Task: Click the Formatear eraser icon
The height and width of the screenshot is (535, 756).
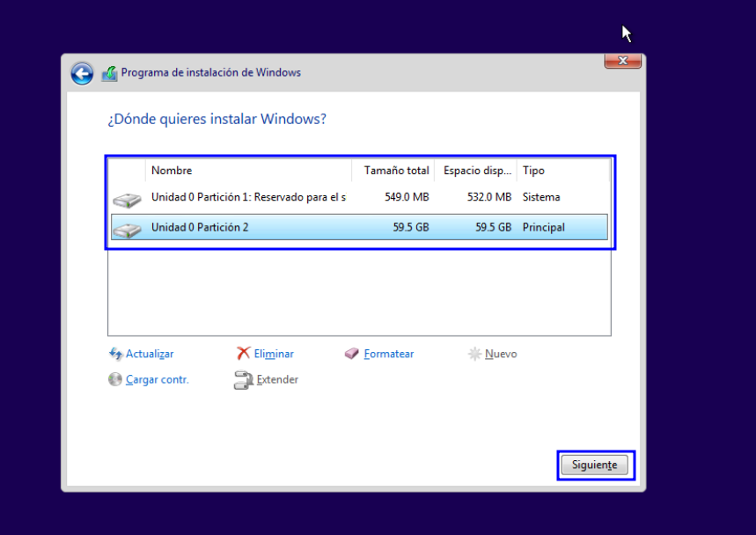Action: 351,354
